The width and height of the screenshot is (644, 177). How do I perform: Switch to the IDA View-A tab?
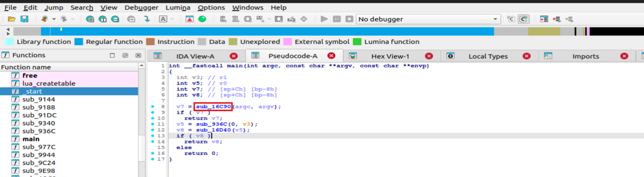[x=195, y=56]
